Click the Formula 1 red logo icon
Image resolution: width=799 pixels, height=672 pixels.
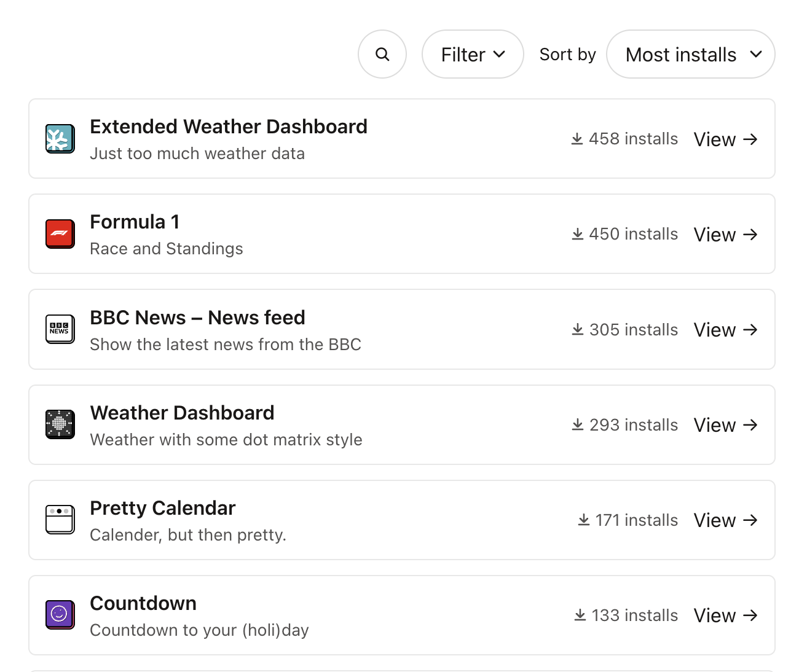(60, 234)
